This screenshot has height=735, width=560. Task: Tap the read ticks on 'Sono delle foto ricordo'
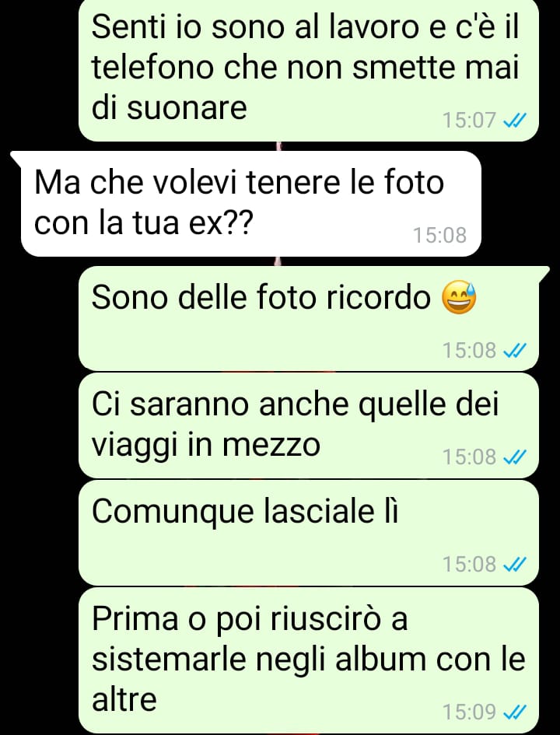[514, 350]
